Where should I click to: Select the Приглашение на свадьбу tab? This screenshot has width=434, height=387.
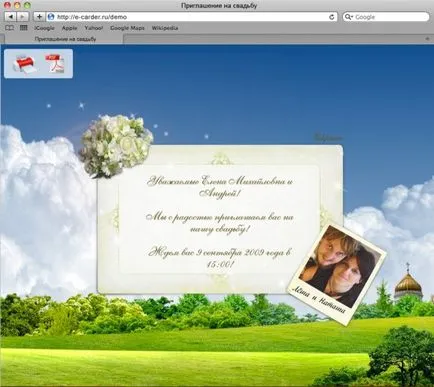click(x=65, y=39)
